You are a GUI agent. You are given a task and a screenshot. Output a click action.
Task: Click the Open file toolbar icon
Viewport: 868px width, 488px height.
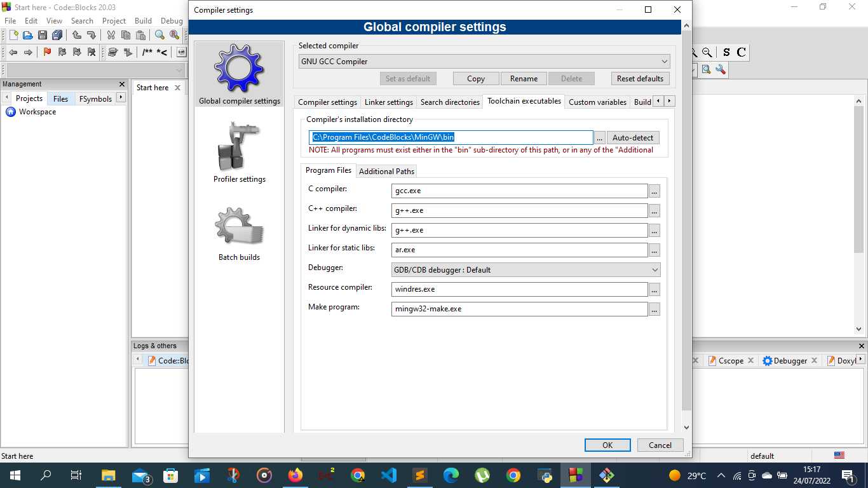[x=27, y=35]
